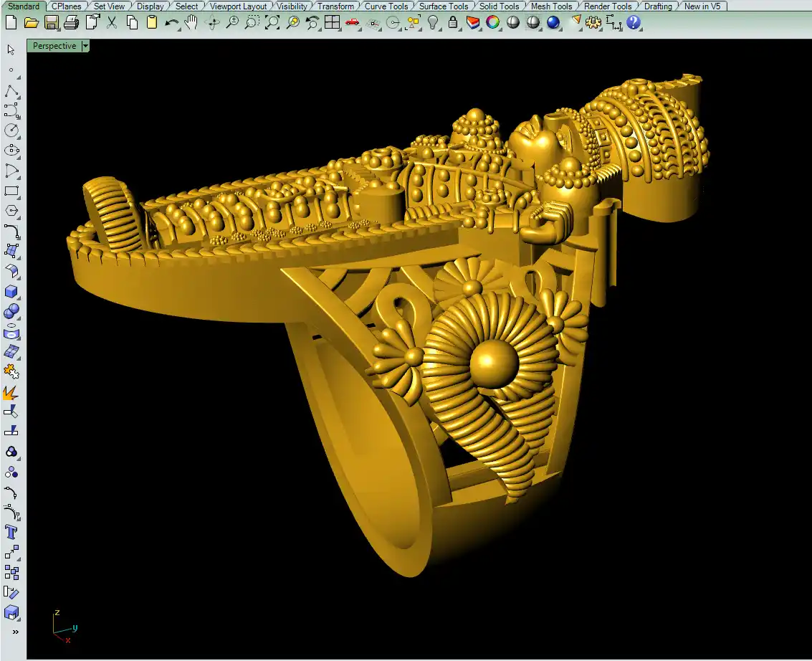This screenshot has height=661, width=812.
Task: Select the Fillet Curves tool
Action: 11,232
